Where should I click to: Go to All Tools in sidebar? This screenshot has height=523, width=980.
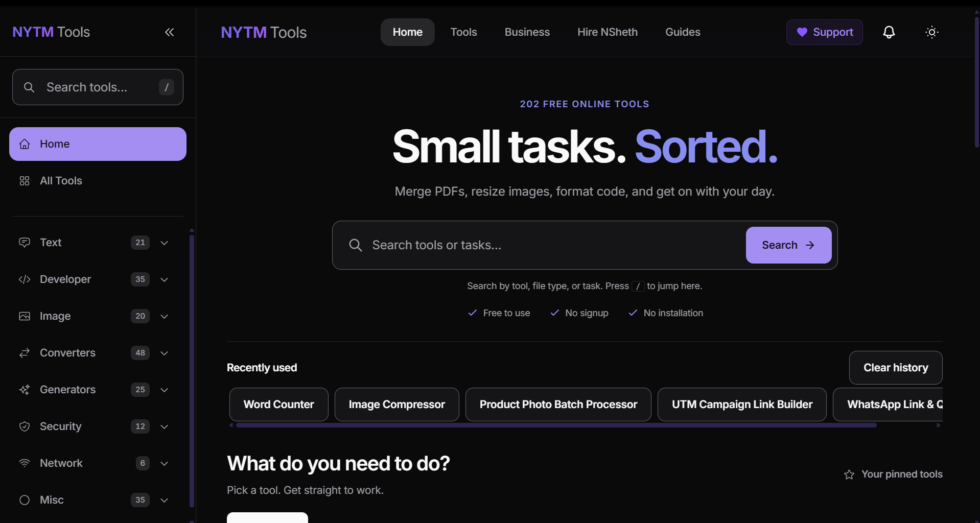[x=98, y=181]
